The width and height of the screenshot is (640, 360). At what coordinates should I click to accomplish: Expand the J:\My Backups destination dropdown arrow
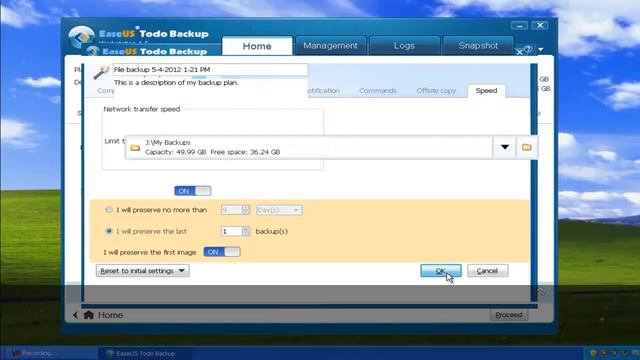tap(504, 147)
